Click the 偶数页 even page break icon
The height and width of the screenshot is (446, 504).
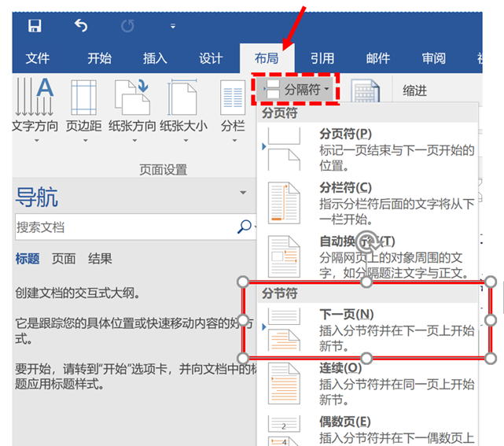[x=284, y=430]
